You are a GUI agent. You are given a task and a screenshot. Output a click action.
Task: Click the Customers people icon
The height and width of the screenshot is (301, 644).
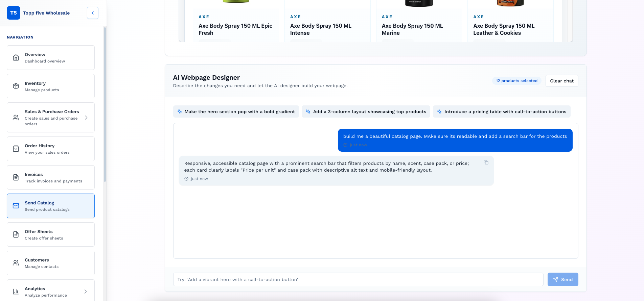point(16,263)
